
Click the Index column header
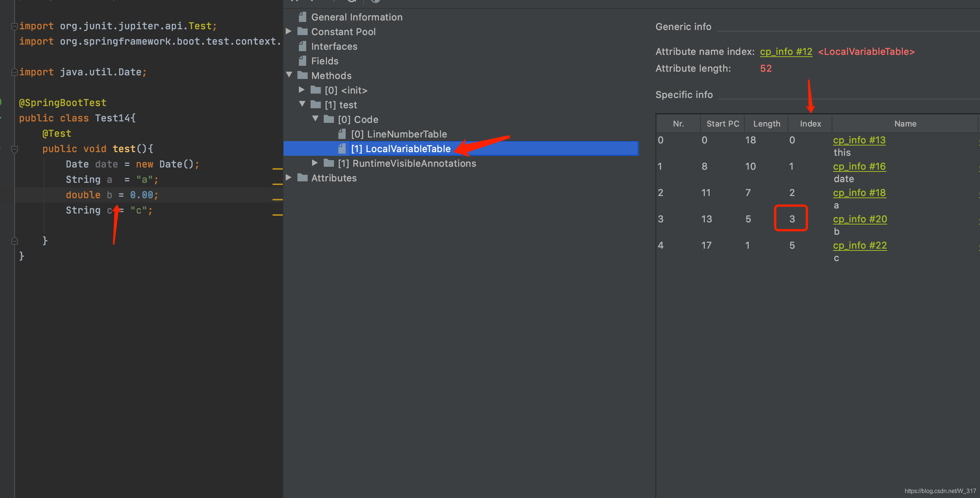coord(810,124)
